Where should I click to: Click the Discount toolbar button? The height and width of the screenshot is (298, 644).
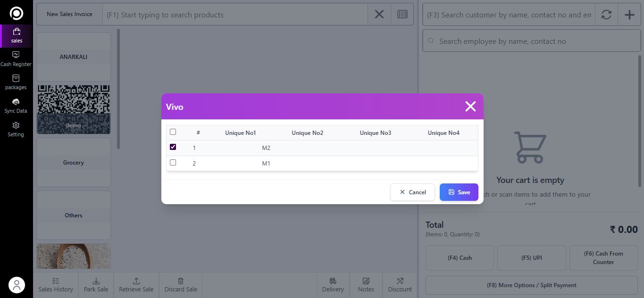(x=400, y=285)
